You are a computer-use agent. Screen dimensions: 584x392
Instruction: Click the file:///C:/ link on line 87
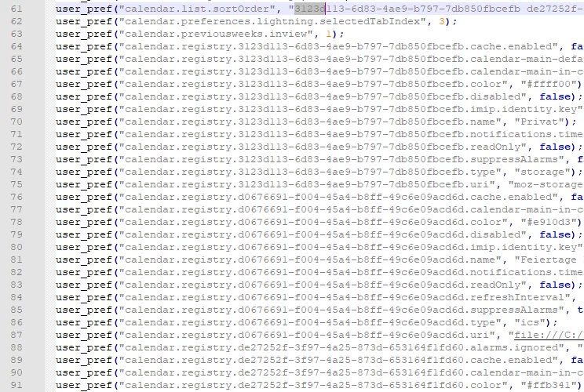(x=549, y=335)
